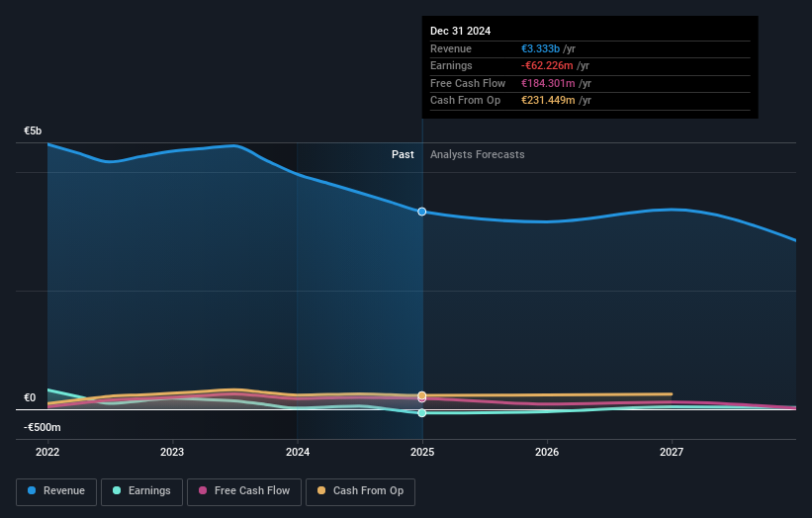
Task: Click the €231.449m cash from op value
Action: (x=548, y=101)
